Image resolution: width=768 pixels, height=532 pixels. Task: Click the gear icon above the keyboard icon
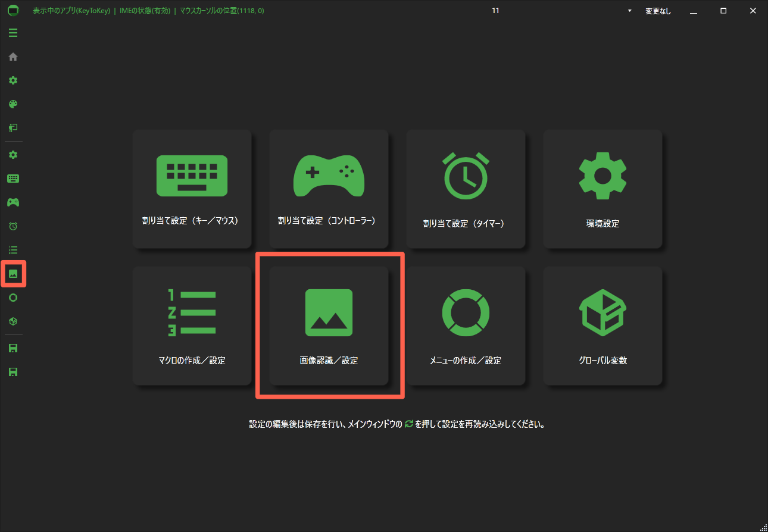[x=13, y=155]
